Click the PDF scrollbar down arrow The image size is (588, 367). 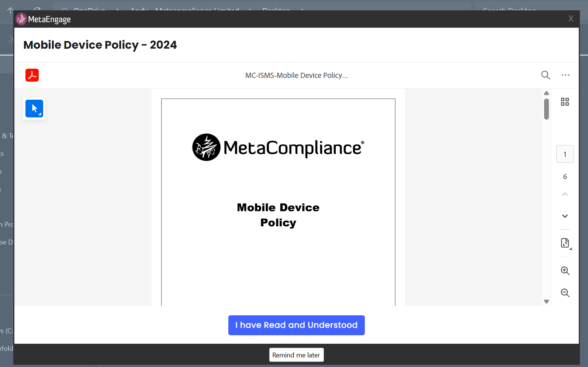click(547, 302)
